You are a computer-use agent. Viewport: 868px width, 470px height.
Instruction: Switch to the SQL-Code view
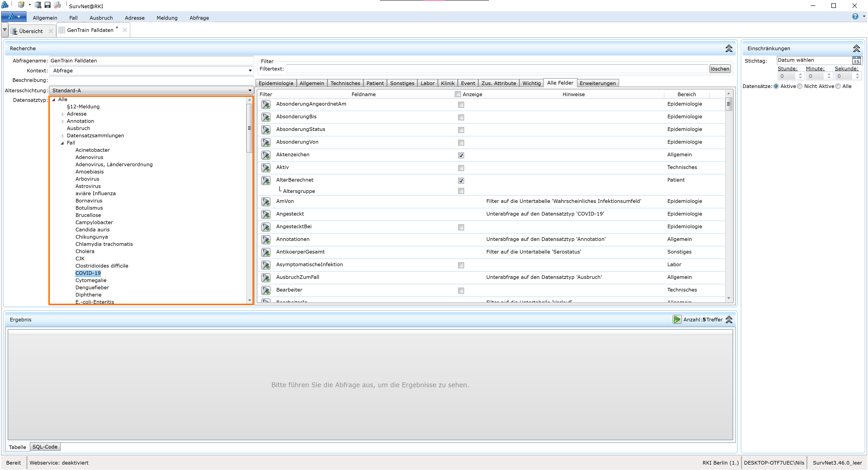tap(45, 446)
